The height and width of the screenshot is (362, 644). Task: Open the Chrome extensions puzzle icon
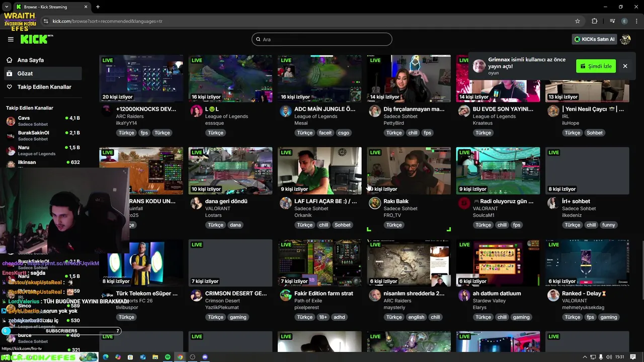[x=595, y=21]
